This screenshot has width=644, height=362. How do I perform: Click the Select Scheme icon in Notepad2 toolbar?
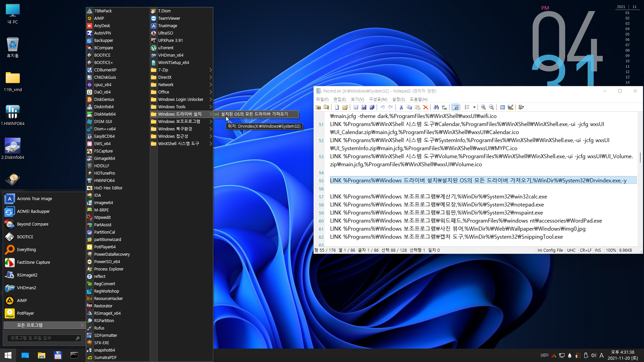(x=502, y=107)
